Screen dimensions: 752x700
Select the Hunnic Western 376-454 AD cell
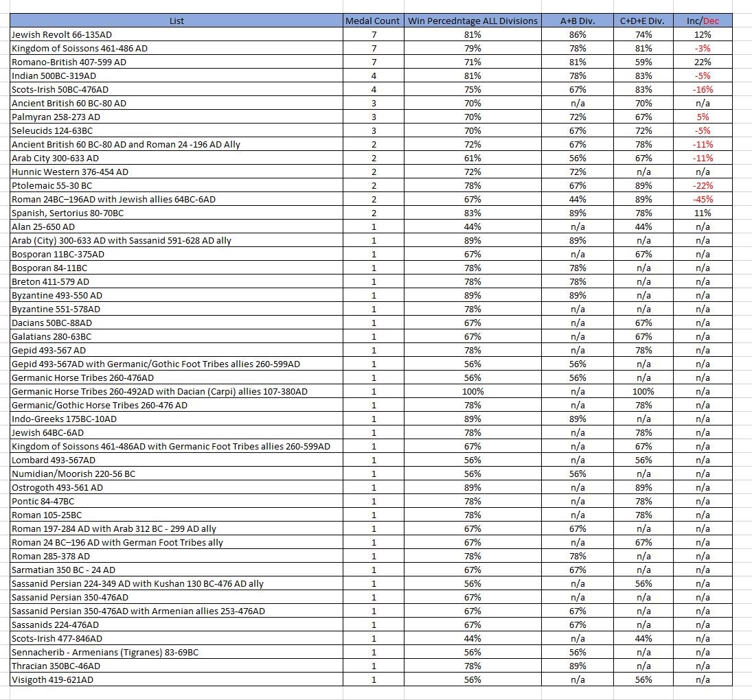[x=69, y=172]
